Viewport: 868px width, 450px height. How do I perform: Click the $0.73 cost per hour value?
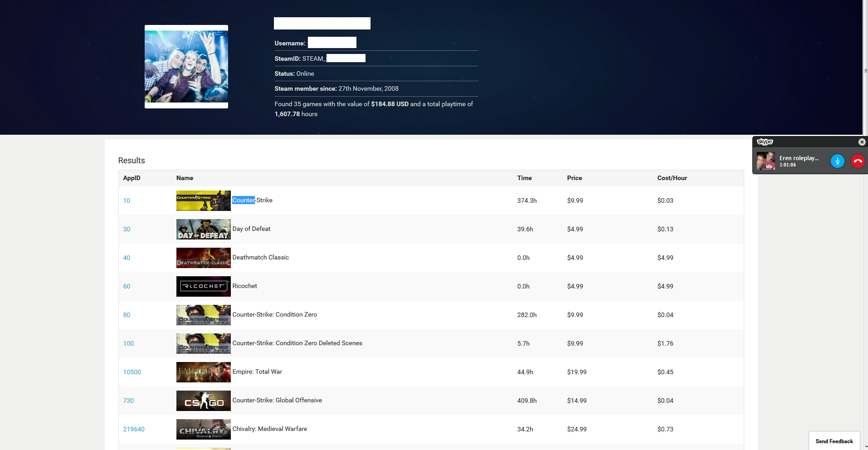[665, 429]
